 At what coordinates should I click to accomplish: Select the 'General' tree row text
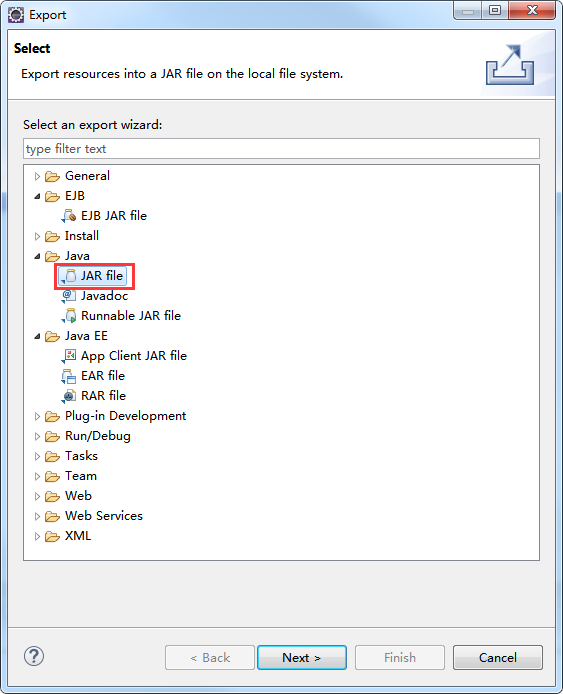coord(87,176)
